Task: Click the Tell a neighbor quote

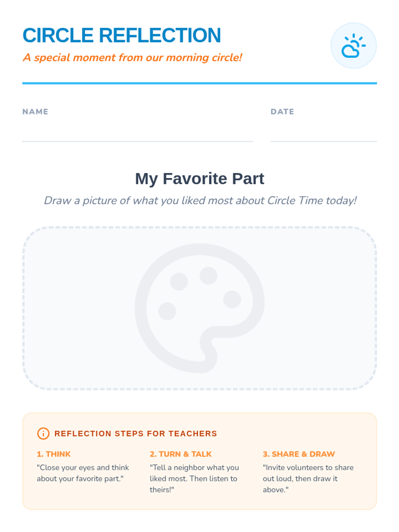Action: 194,478
